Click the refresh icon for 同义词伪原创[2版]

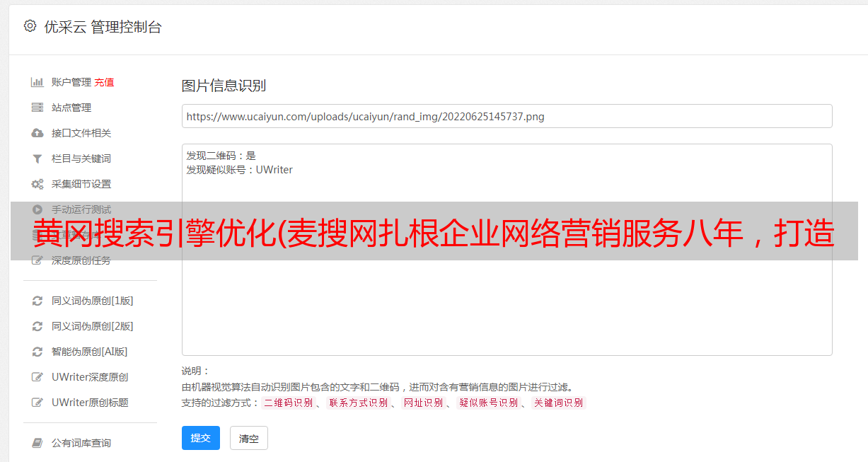pos(37,326)
